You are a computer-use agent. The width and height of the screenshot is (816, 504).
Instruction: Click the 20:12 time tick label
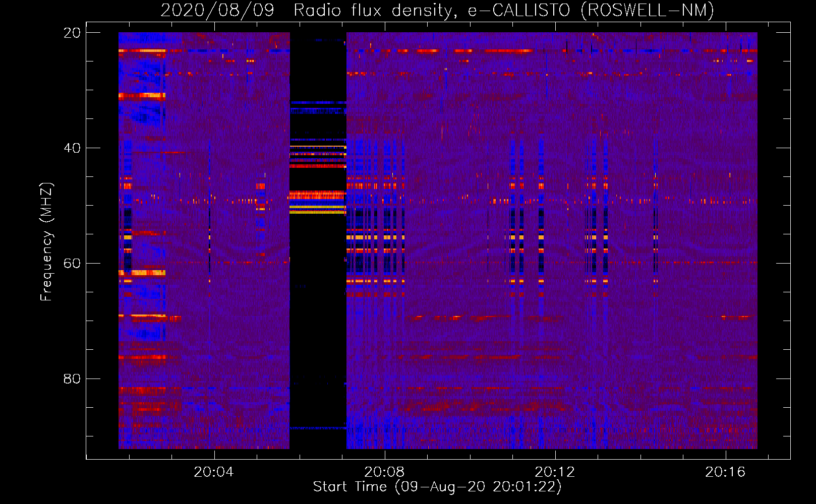[x=555, y=472]
